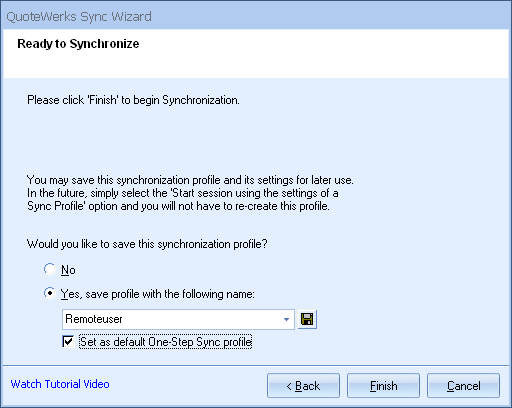Expand the profile name dropdown arrow
The width and height of the screenshot is (512, 408).
286,319
